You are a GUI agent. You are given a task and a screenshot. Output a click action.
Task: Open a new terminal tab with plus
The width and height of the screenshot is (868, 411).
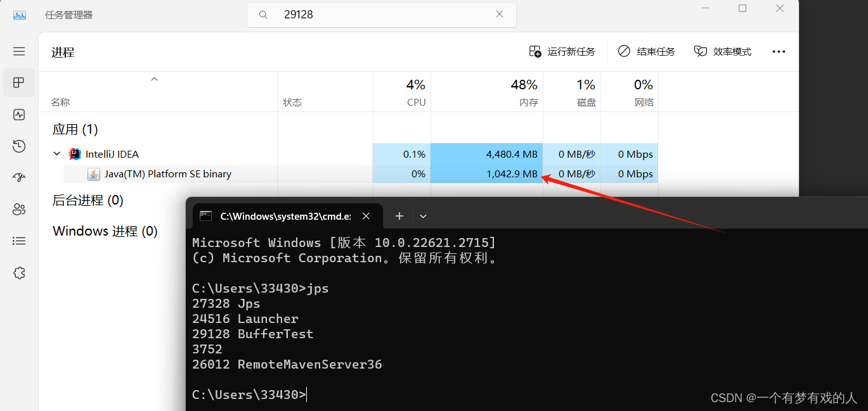coord(399,216)
